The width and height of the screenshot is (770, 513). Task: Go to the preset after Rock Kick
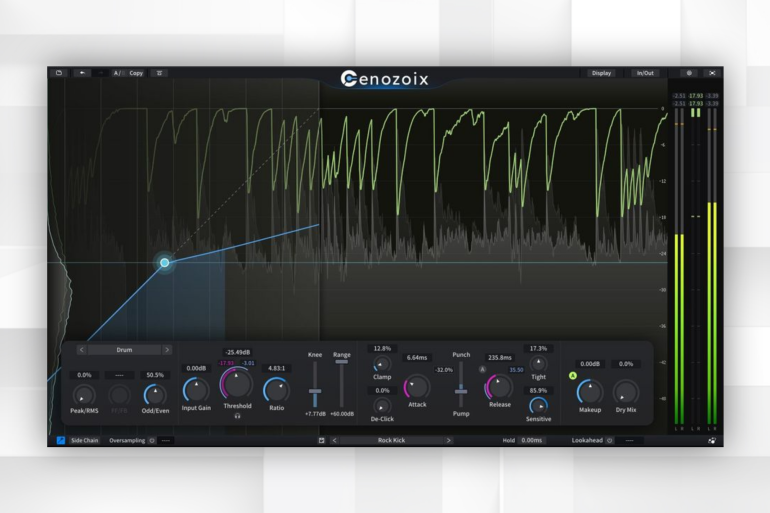(448, 440)
